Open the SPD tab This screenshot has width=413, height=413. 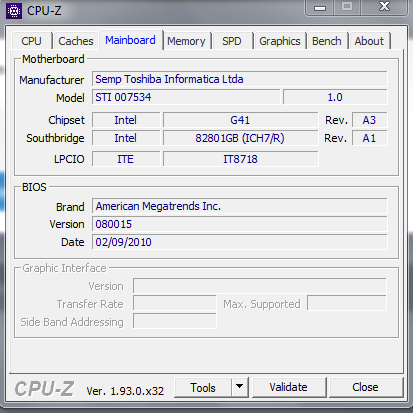click(232, 41)
